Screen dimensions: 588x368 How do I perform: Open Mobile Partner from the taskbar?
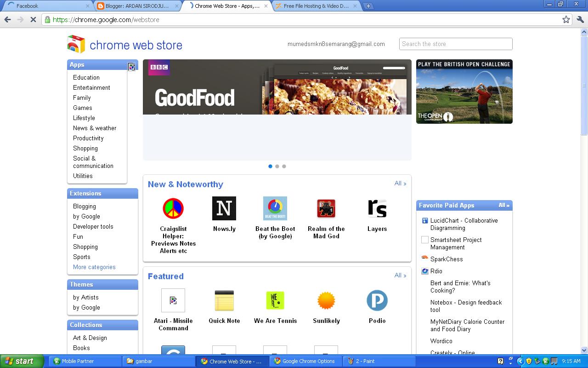(x=85, y=361)
